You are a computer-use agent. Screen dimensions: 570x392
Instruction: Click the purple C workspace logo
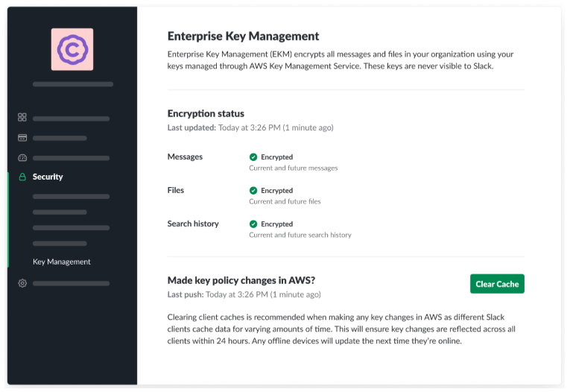click(x=72, y=49)
